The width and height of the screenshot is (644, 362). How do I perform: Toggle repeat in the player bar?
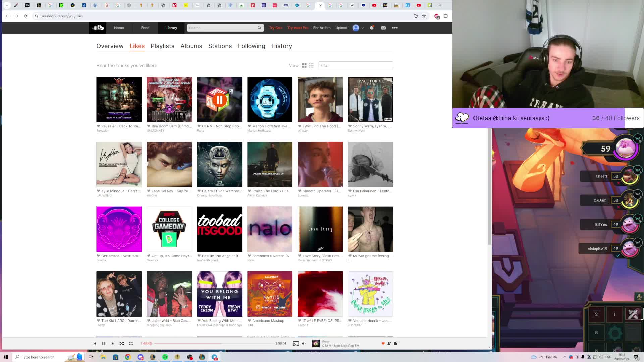point(131,343)
